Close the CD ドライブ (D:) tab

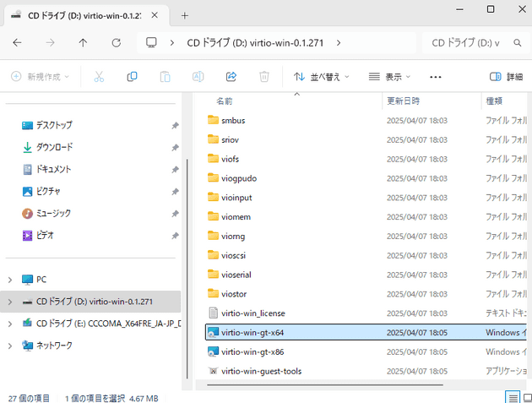(155, 15)
